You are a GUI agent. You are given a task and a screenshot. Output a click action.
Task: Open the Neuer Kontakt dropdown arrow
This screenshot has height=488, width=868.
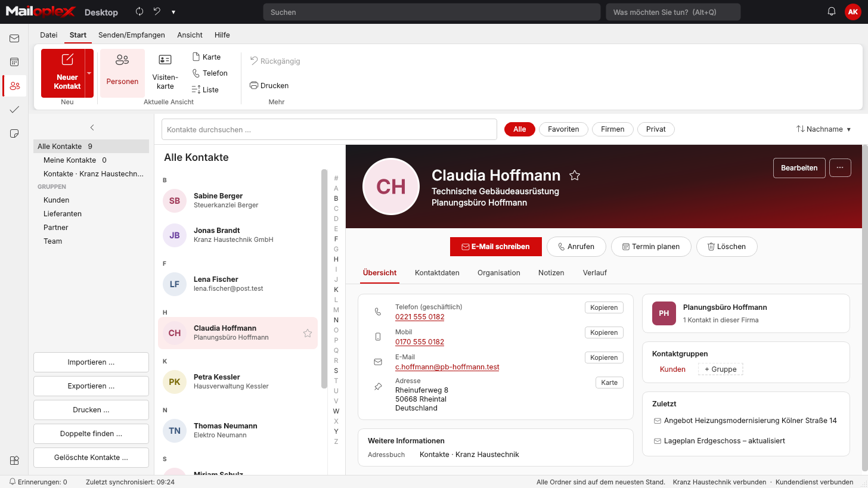89,73
